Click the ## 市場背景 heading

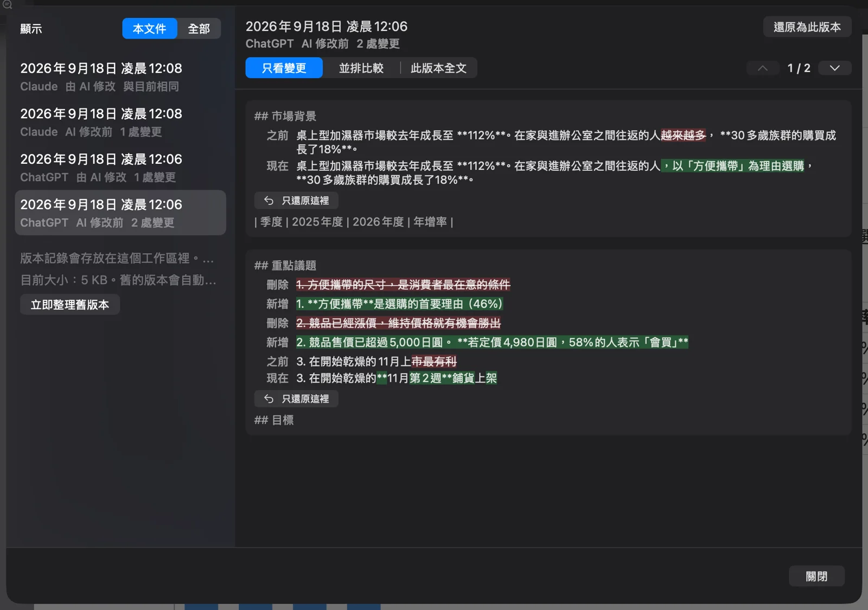tap(285, 116)
